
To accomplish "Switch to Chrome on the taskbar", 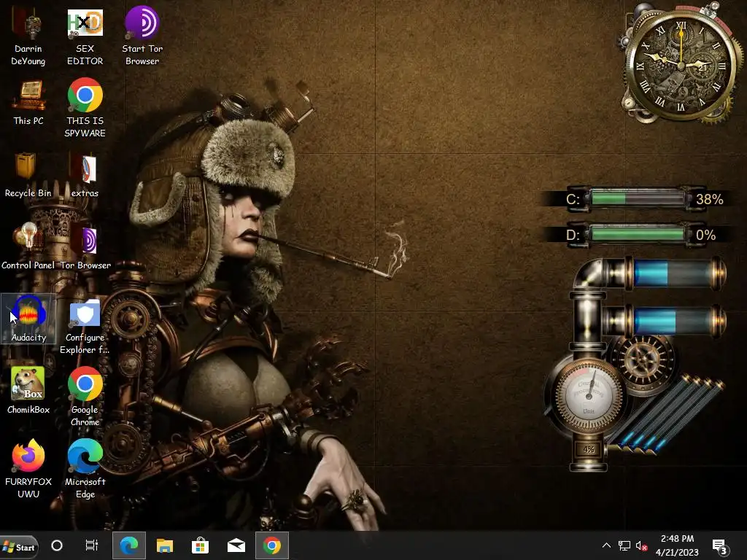I will (272, 545).
